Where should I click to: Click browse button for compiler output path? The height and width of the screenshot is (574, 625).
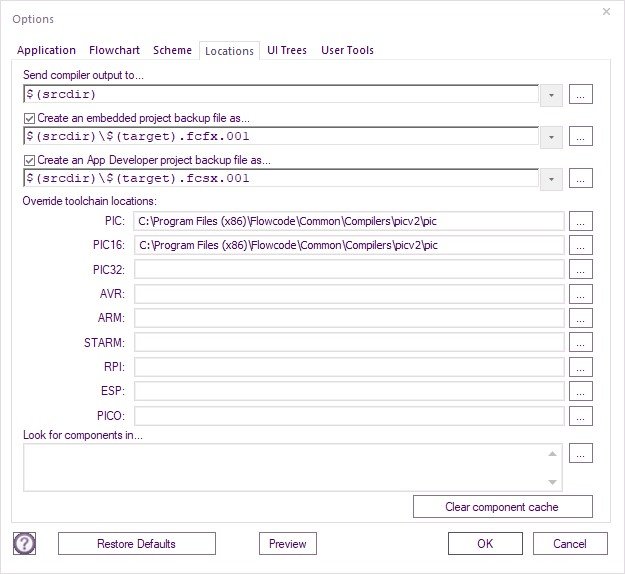coord(581,94)
